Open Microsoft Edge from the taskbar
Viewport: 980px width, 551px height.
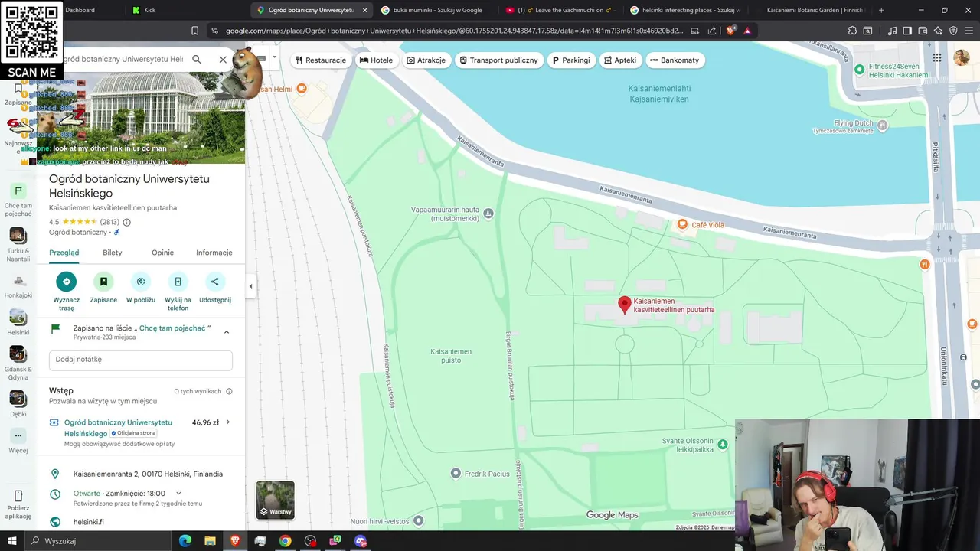pos(185,541)
